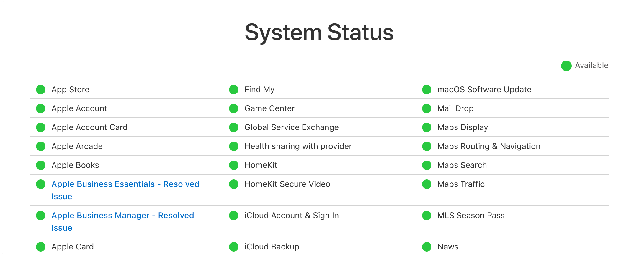Image resolution: width=644 pixels, height=256 pixels.
Task: Click status dot beside MLS Season Pass
Action: (x=427, y=216)
